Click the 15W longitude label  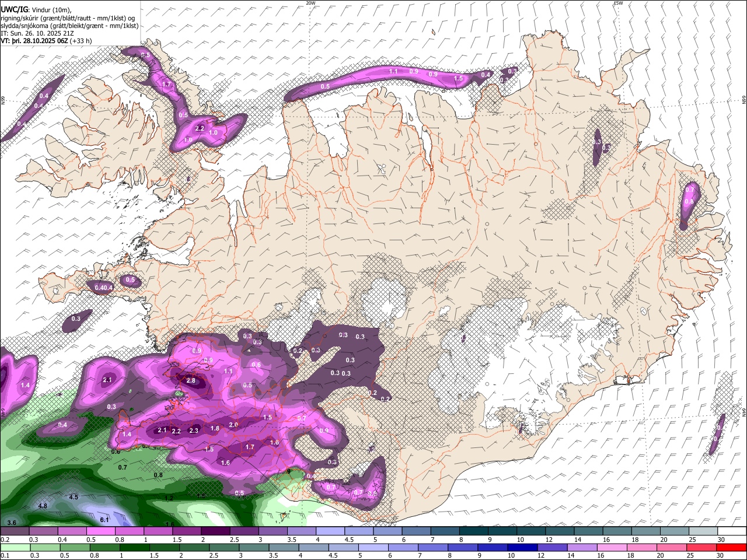(618, 3)
